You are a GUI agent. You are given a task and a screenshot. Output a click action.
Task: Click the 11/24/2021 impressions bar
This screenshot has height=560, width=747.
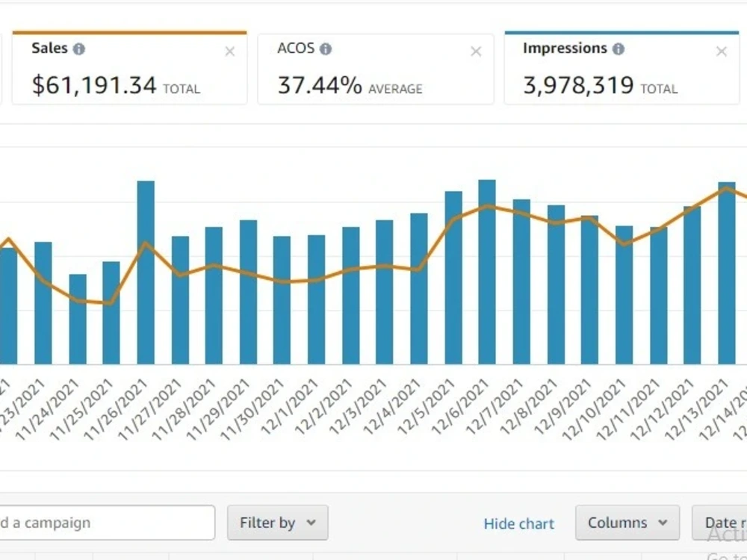(78, 319)
